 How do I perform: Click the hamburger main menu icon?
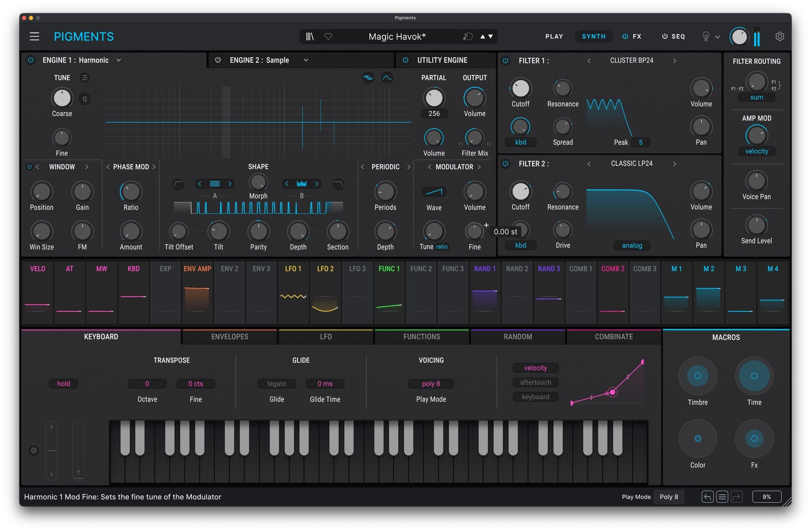point(34,36)
